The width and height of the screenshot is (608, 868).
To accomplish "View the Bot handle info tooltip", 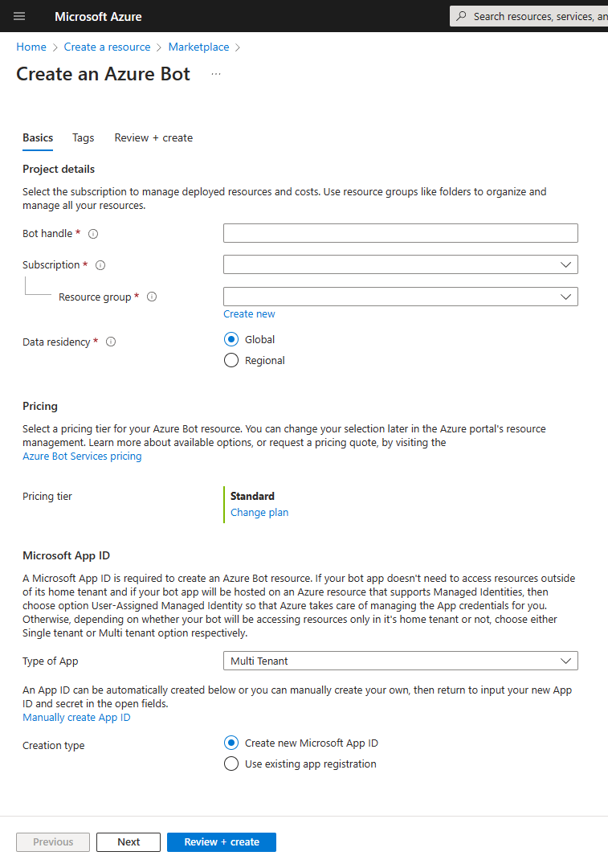I will 92,233.
